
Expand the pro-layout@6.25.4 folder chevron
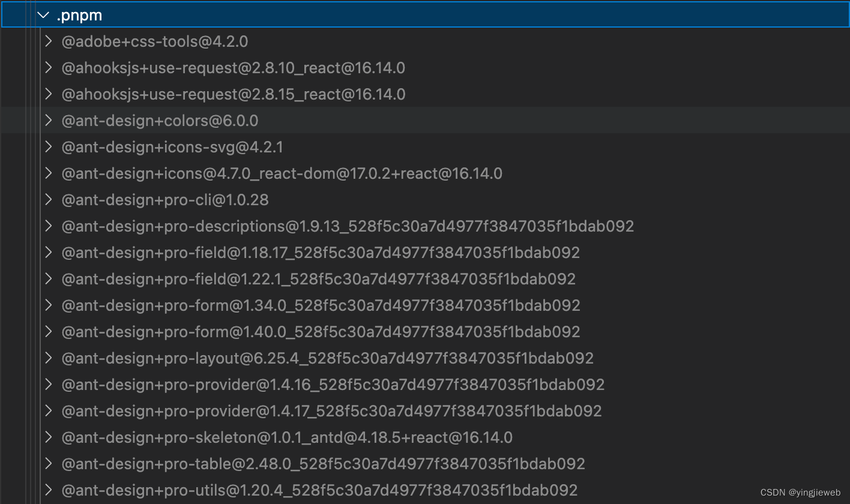(49, 358)
